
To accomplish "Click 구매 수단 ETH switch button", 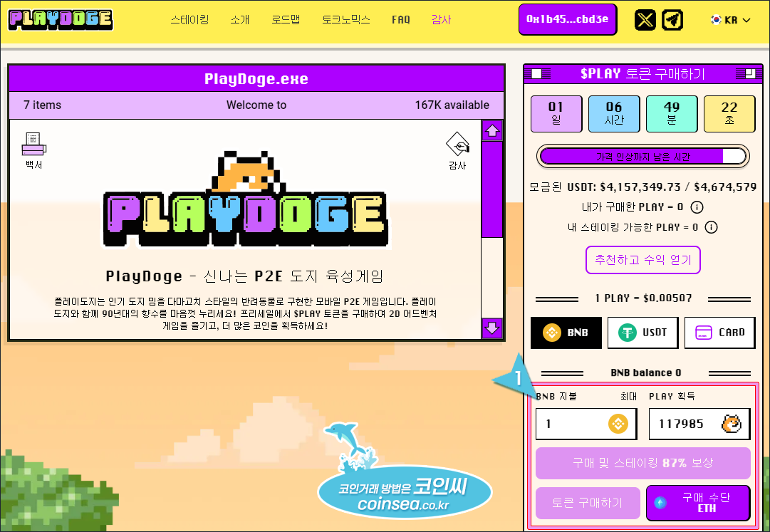I will 698,503.
